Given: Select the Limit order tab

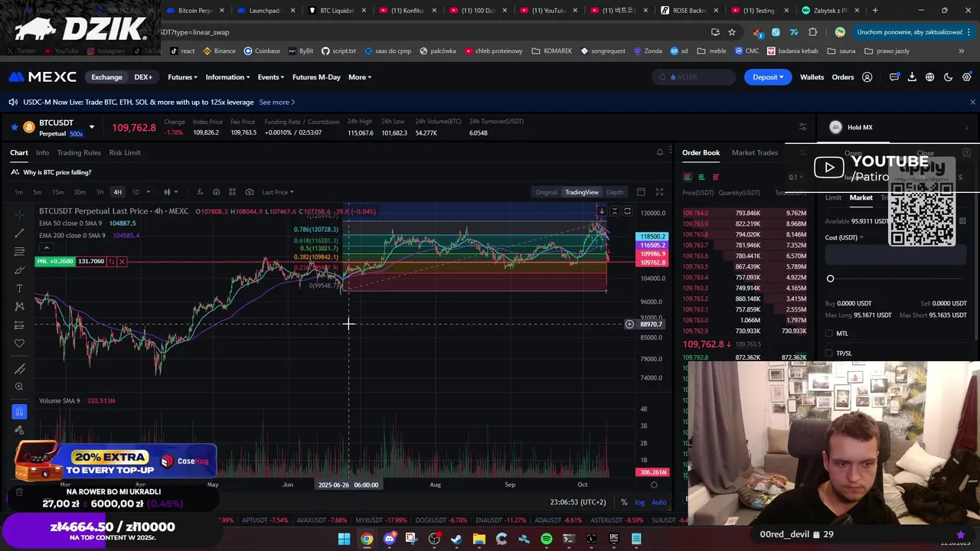Looking at the screenshot, I should pyautogui.click(x=833, y=197).
